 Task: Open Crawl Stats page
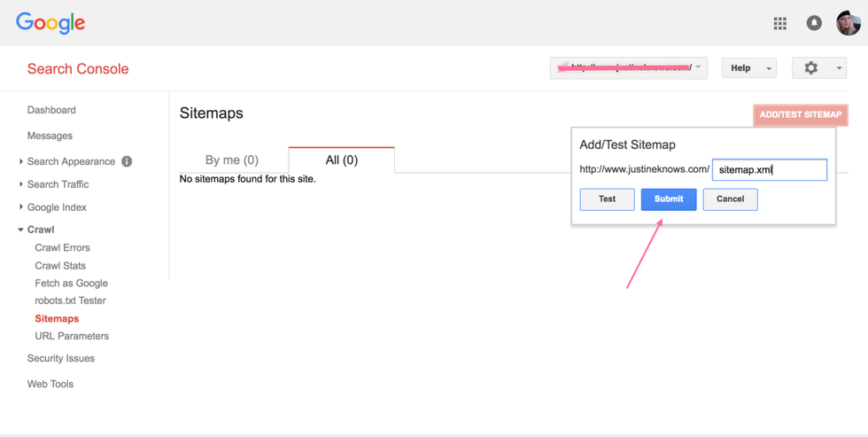60,266
